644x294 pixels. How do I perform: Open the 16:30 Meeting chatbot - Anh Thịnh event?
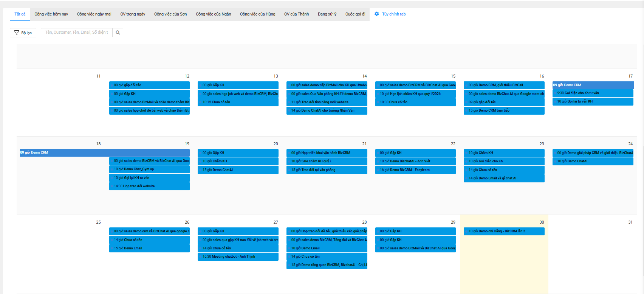[238, 257]
